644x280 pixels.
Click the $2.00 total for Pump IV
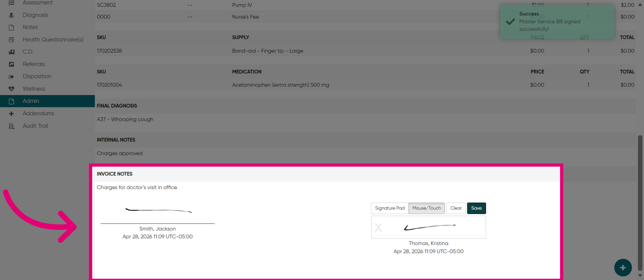pos(627,5)
